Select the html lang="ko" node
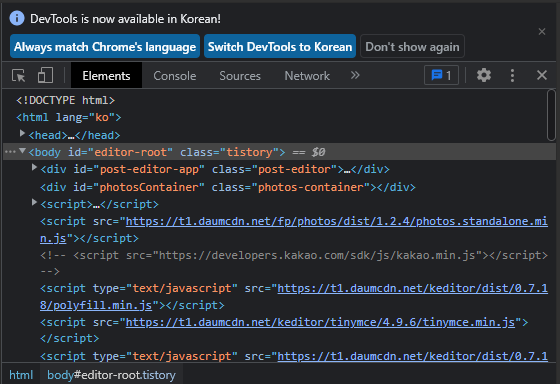This screenshot has height=384, width=560. (69, 117)
